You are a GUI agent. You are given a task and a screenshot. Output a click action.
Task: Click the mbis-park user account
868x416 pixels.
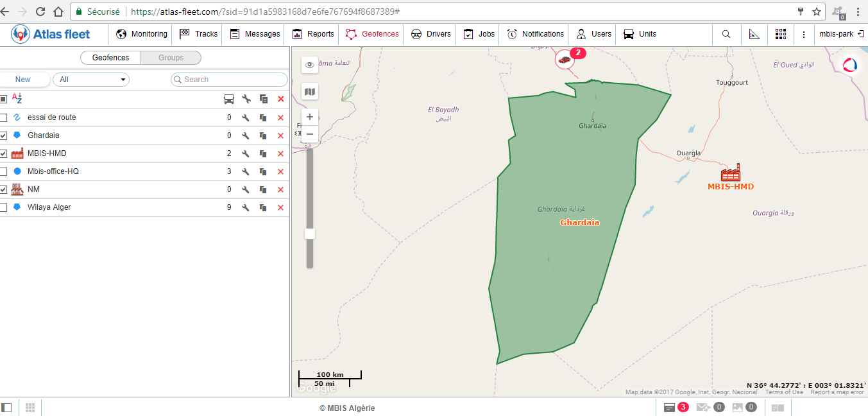(x=837, y=34)
